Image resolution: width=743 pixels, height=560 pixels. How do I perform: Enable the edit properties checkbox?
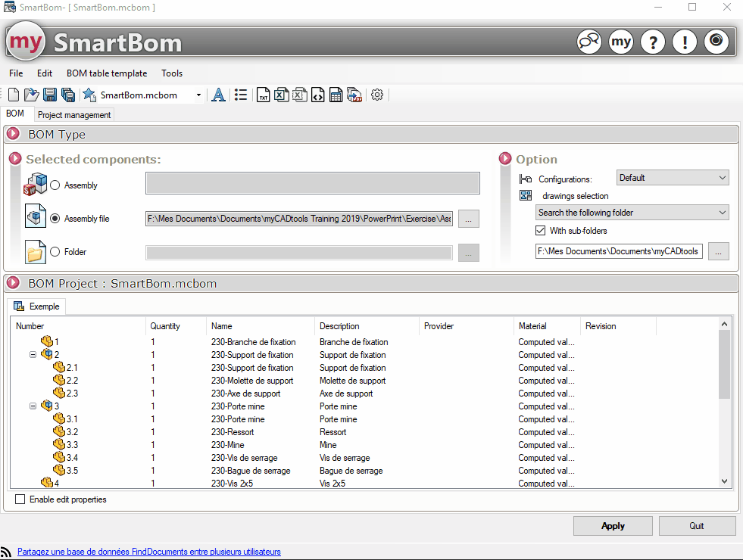point(19,499)
